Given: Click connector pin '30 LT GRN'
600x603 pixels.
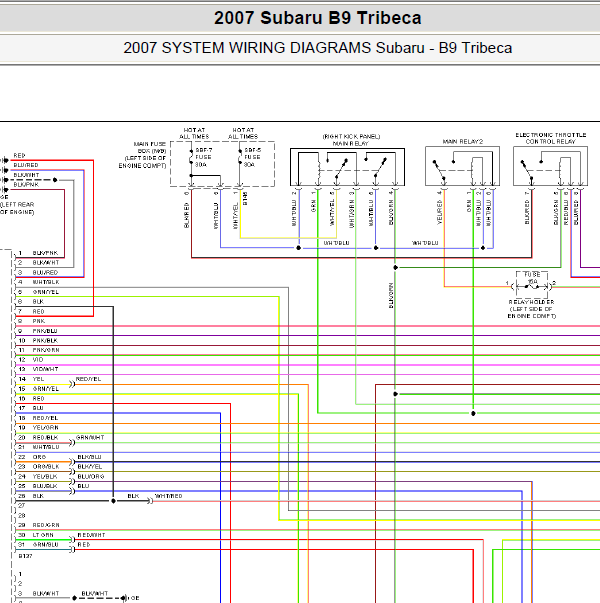Looking at the screenshot, I should click(x=36, y=535).
